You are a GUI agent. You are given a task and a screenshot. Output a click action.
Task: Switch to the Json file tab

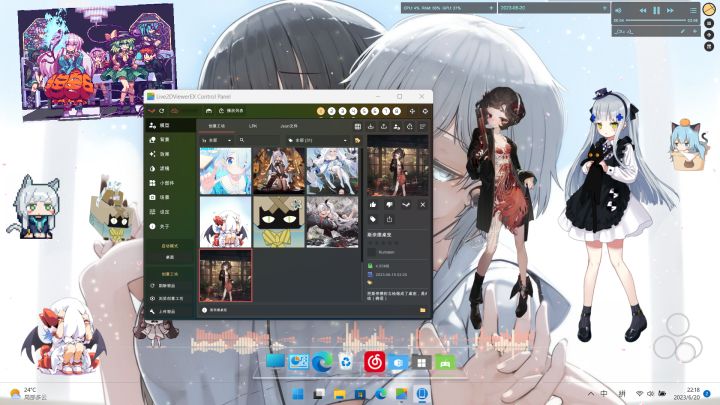coord(289,126)
